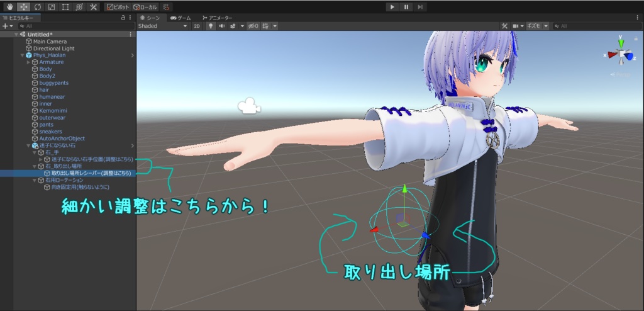Toggle the grid snapping icon
644x311 pixels.
[166, 7]
